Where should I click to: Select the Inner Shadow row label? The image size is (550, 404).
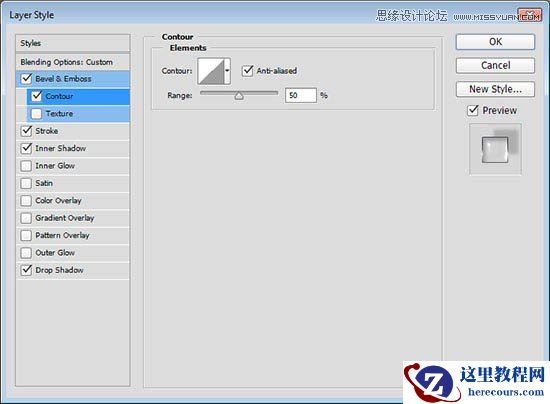point(60,148)
